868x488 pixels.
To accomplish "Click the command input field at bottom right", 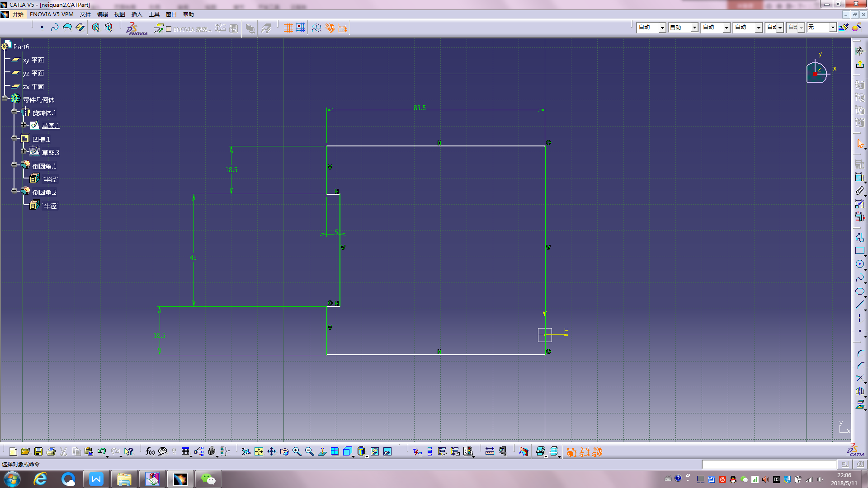I will point(769,465).
